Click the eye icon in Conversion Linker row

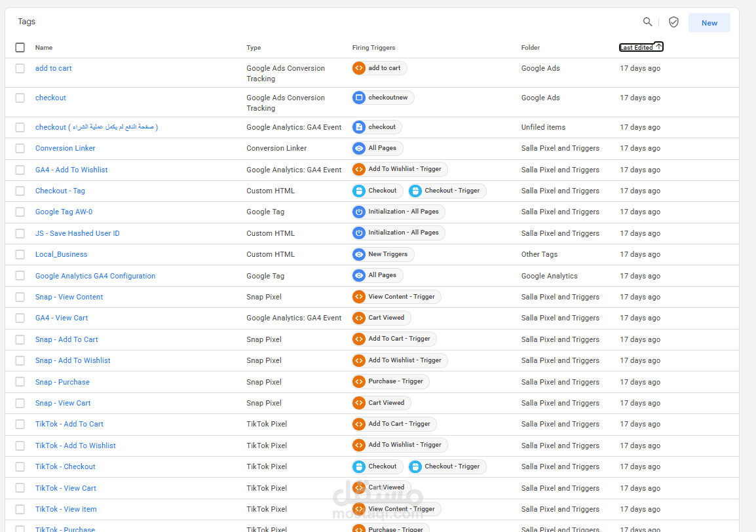tap(359, 148)
